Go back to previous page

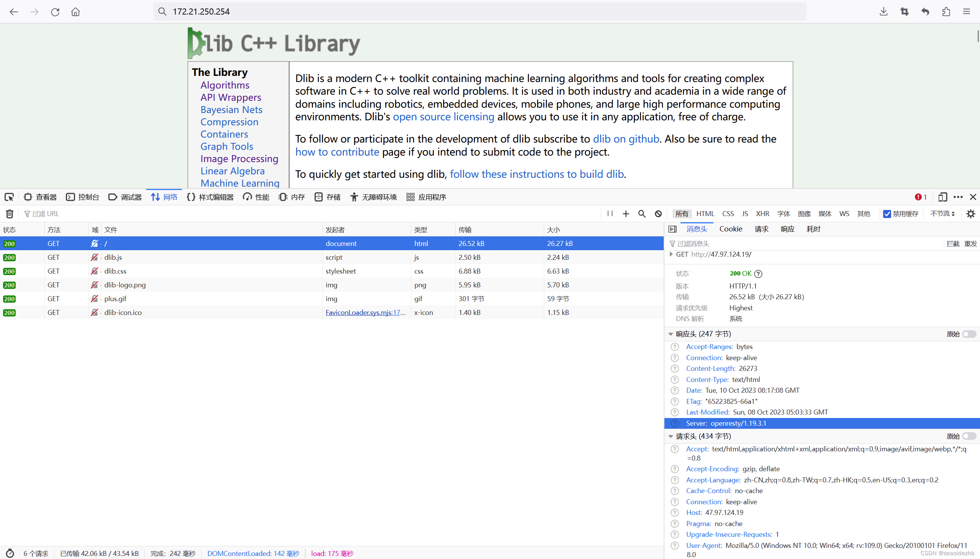coord(14,11)
